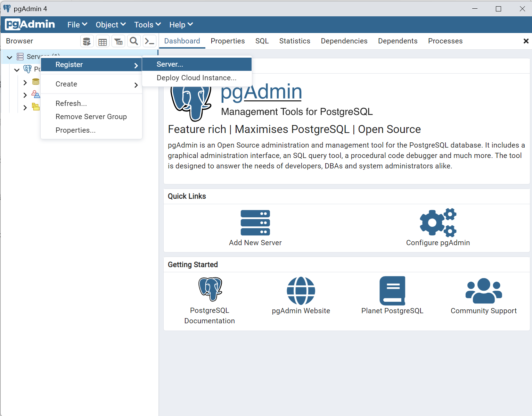532x416 pixels.
Task: Choose Server... in the Register submenu
Action: click(197, 64)
